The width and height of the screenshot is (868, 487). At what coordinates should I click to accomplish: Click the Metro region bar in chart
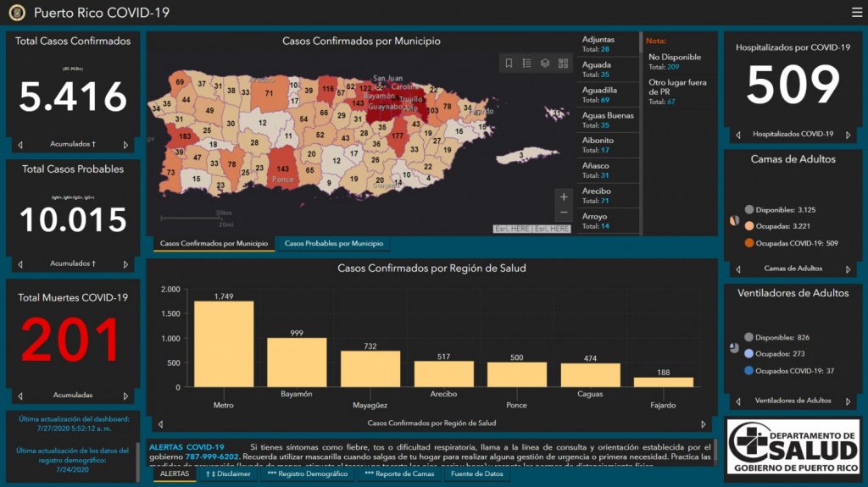coord(224,343)
